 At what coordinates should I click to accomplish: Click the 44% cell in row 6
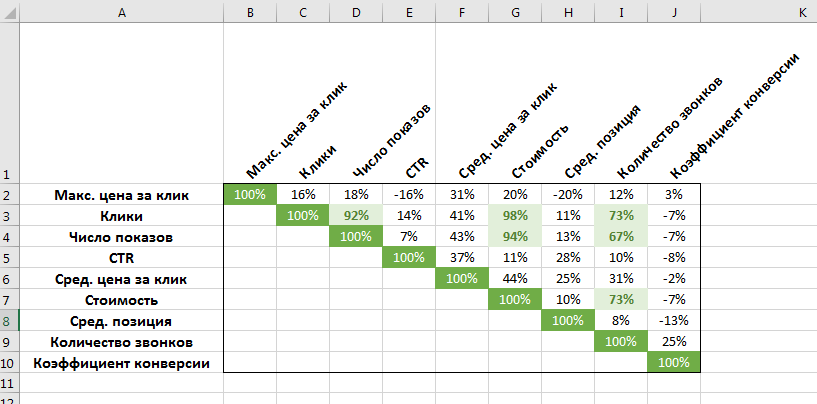click(x=515, y=278)
